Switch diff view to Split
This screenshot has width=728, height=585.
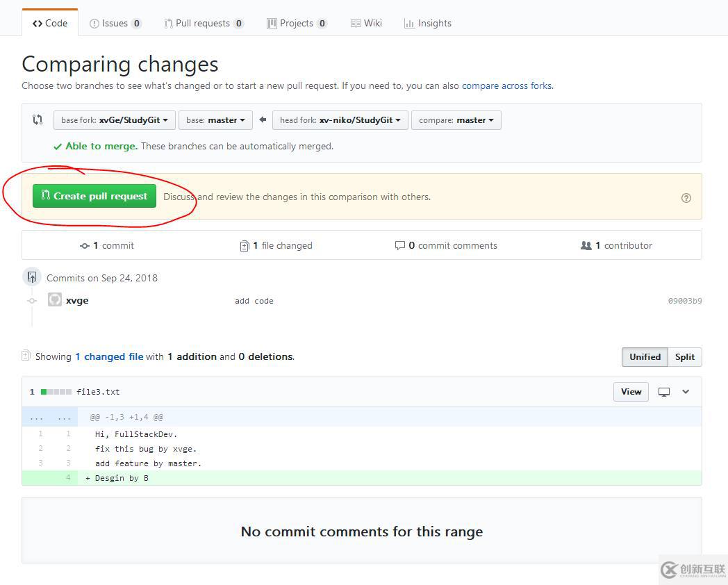684,357
